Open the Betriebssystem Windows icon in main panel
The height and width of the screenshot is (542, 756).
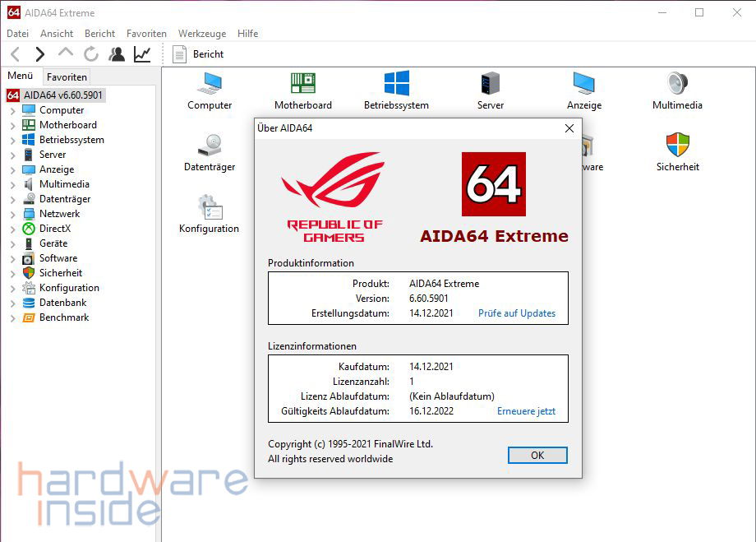[x=396, y=84]
